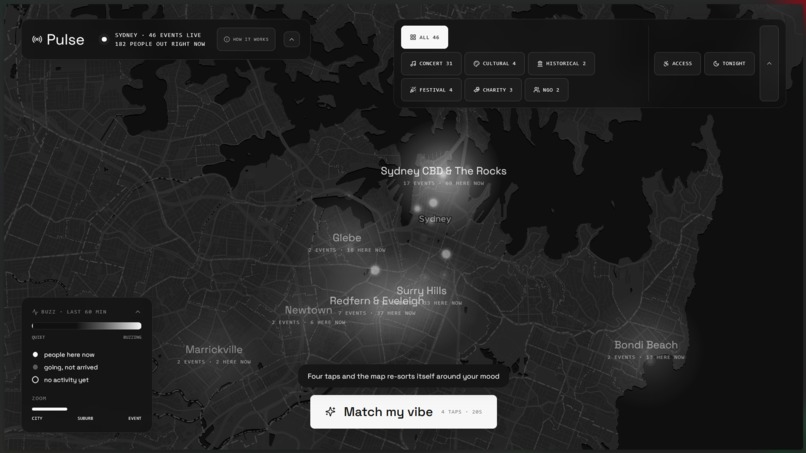Filter by Cultural 4 events
Viewport: 806px width, 453px height.
(x=494, y=64)
